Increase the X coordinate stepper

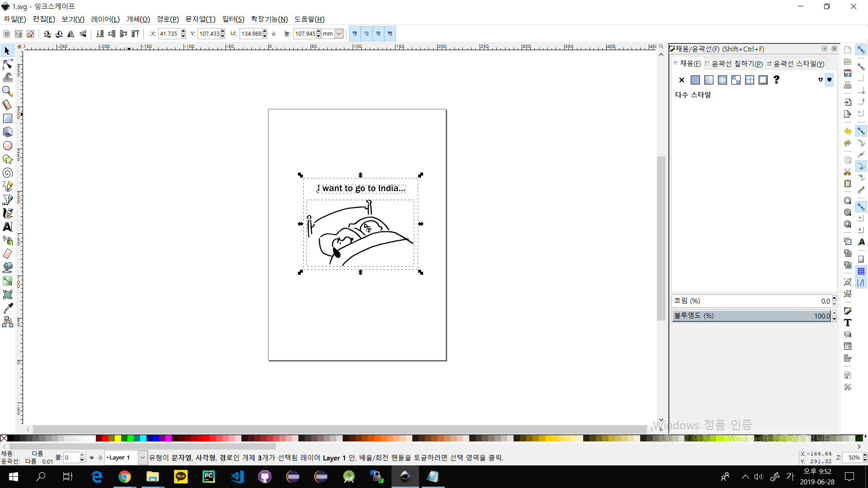[x=184, y=31]
